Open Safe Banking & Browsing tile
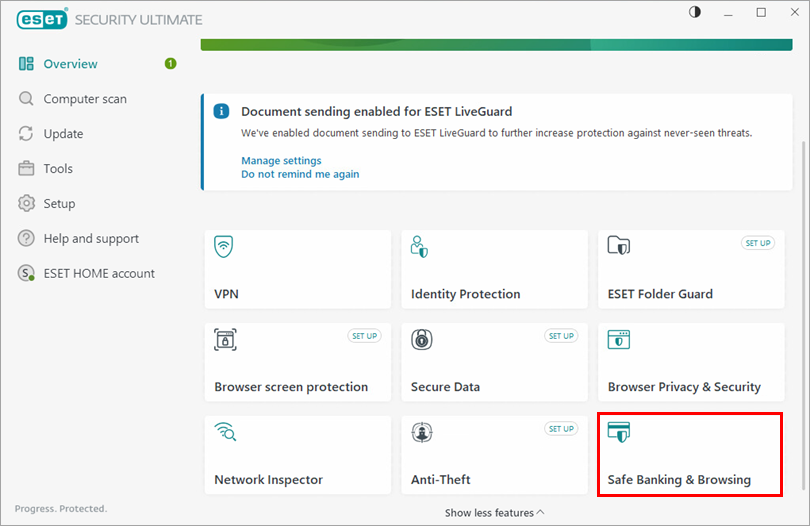Screen dimensions: 810x526 tap(690, 455)
